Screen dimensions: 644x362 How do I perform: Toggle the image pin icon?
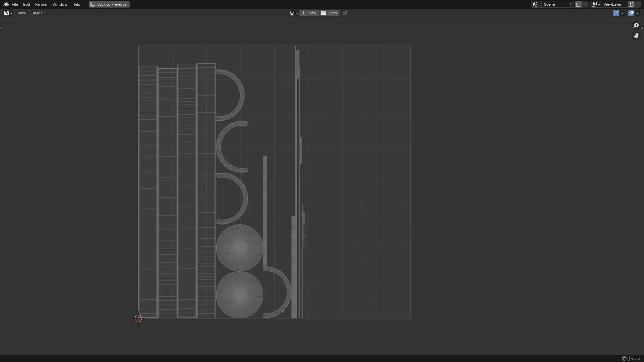click(345, 13)
